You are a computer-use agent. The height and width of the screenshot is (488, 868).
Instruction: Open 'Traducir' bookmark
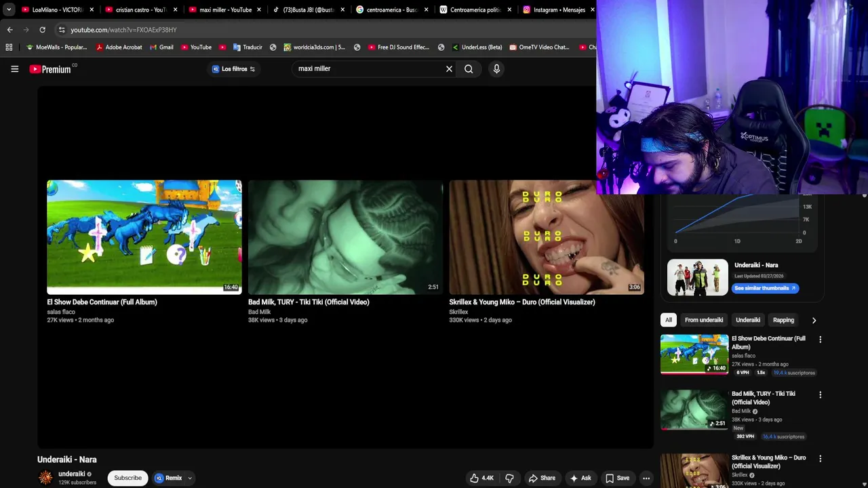pyautogui.click(x=248, y=47)
